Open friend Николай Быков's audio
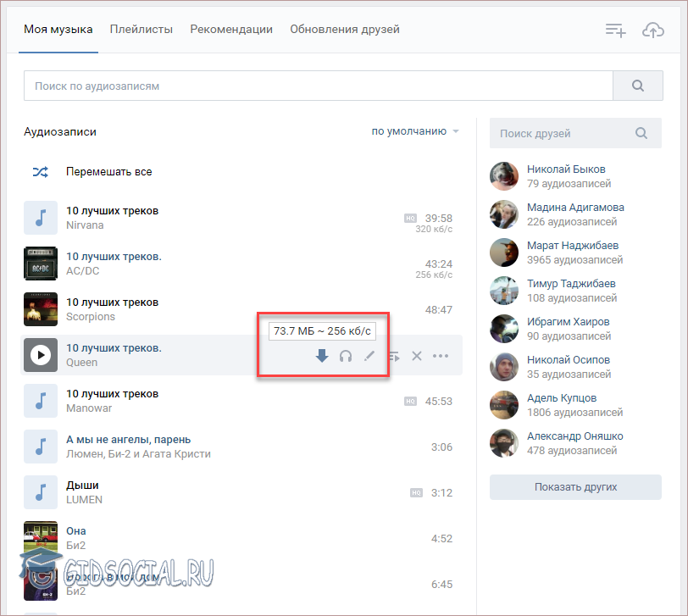Viewport: 688px width, 616px height. [x=566, y=169]
